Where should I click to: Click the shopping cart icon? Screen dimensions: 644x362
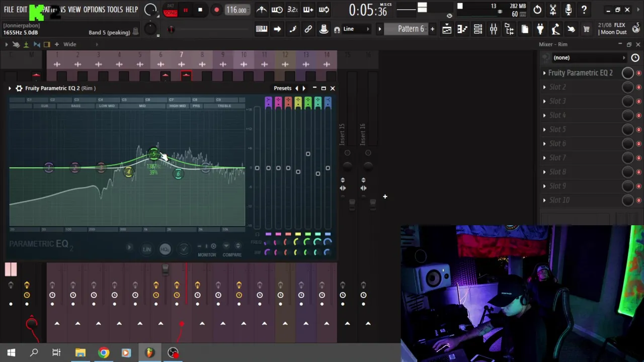point(587,29)
